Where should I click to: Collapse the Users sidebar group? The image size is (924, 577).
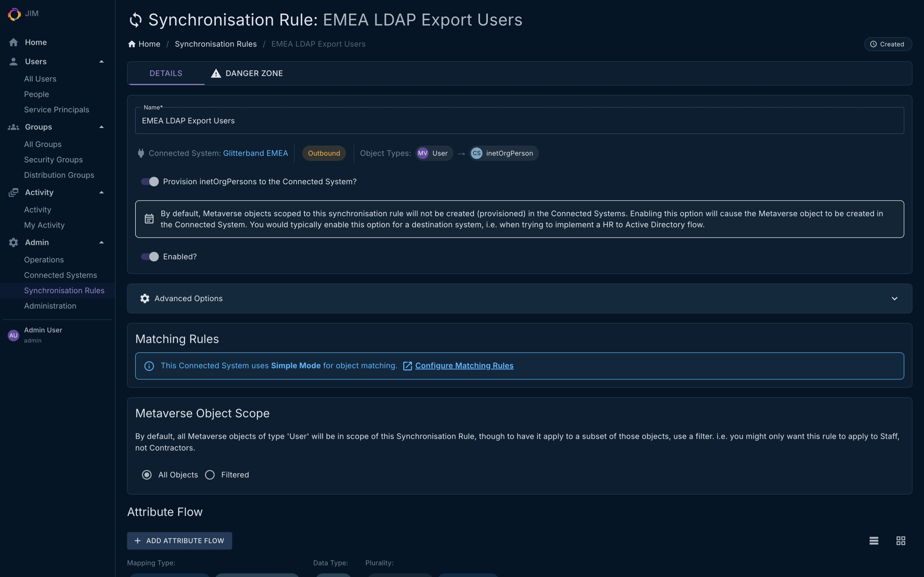coord(101,62)
